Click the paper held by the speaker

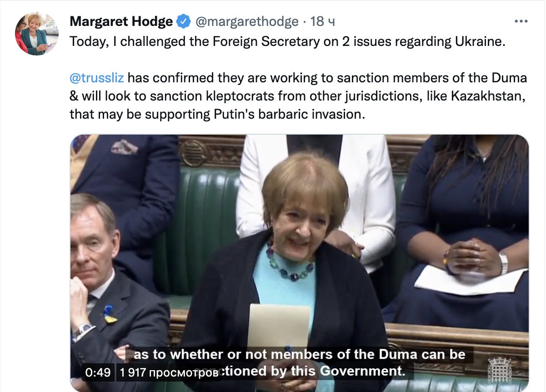click(x=278, y=326)
